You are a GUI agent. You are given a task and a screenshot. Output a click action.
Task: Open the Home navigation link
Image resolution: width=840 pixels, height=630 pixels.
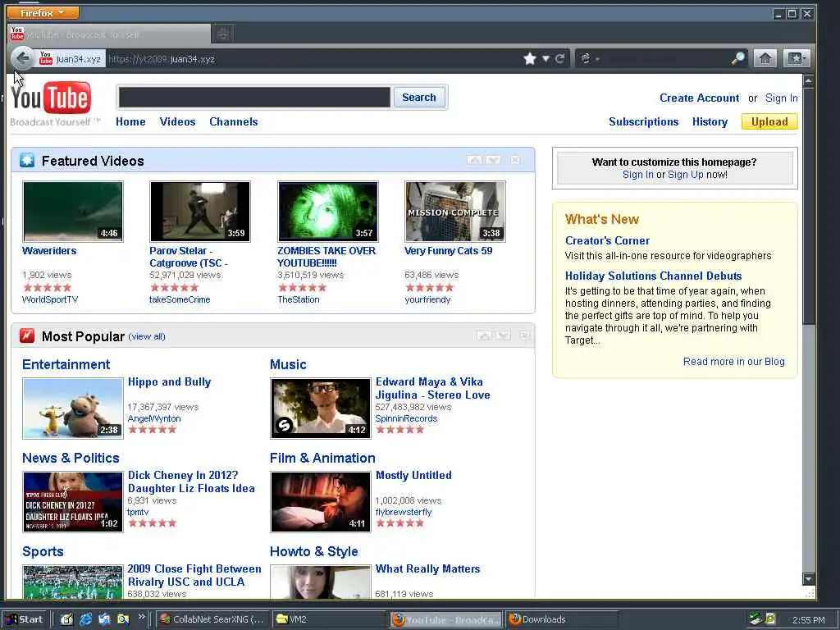(130, 121)
